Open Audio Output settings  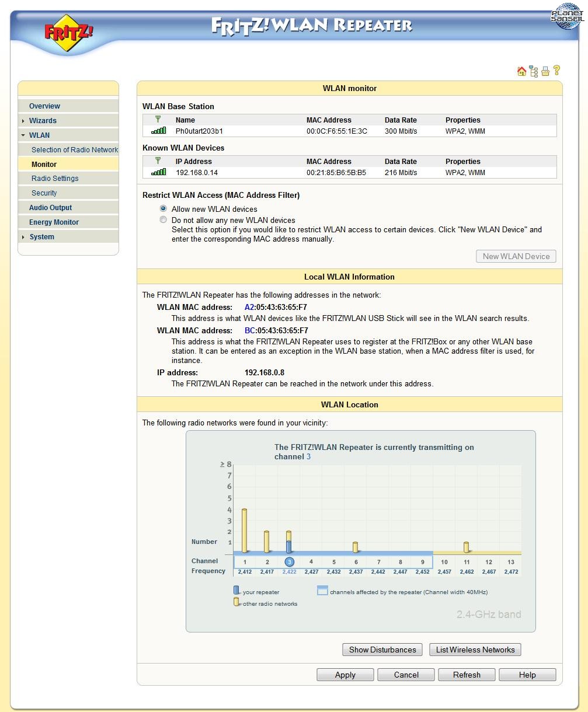[51, 208]
